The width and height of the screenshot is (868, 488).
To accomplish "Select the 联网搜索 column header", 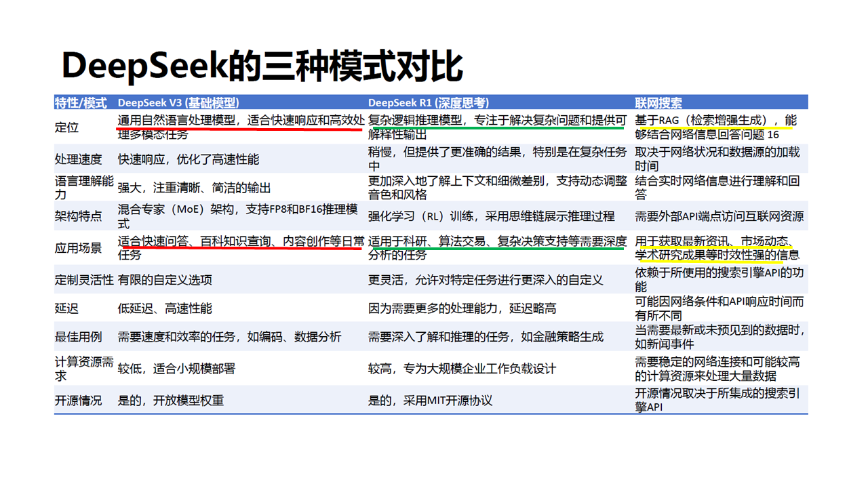I will [x=658, y=103].
